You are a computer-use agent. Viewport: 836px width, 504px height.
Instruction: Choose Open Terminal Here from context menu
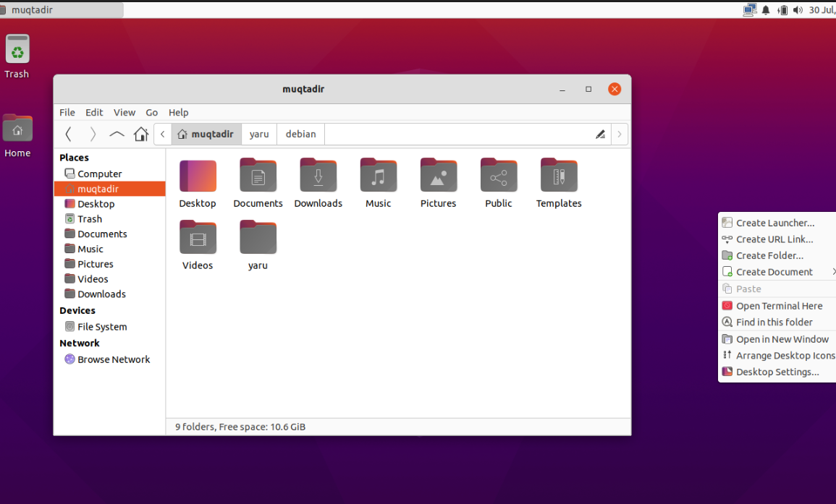779,306
